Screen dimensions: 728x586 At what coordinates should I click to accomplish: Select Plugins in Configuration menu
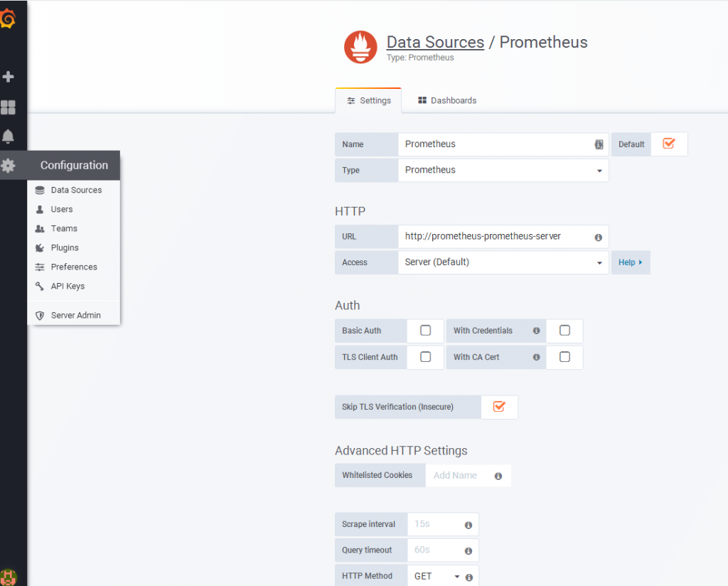click(x=74, y=248)
